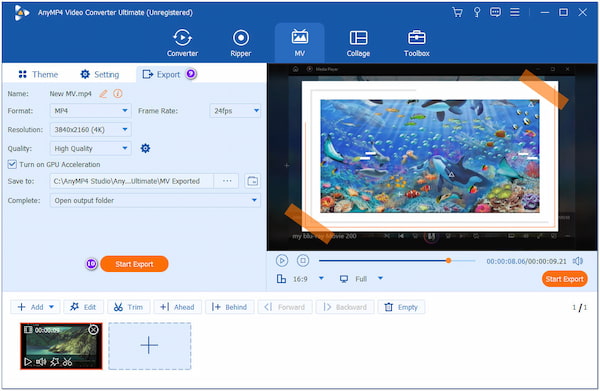Viewport: 600px width, 391px height.
Task: Switch to the Setting tab
Action: pos(100,74)
